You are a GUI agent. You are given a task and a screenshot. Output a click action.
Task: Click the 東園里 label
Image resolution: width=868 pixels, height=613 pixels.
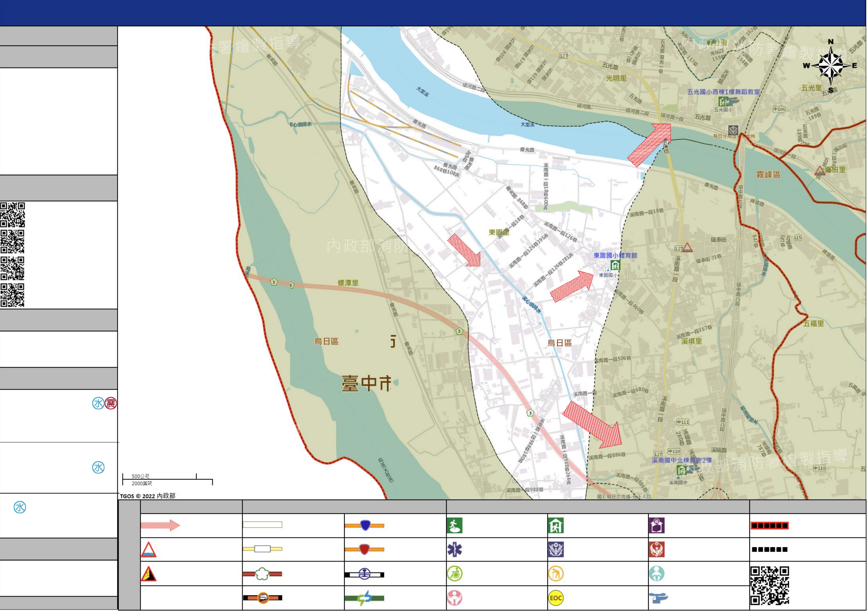pos(499,233)
